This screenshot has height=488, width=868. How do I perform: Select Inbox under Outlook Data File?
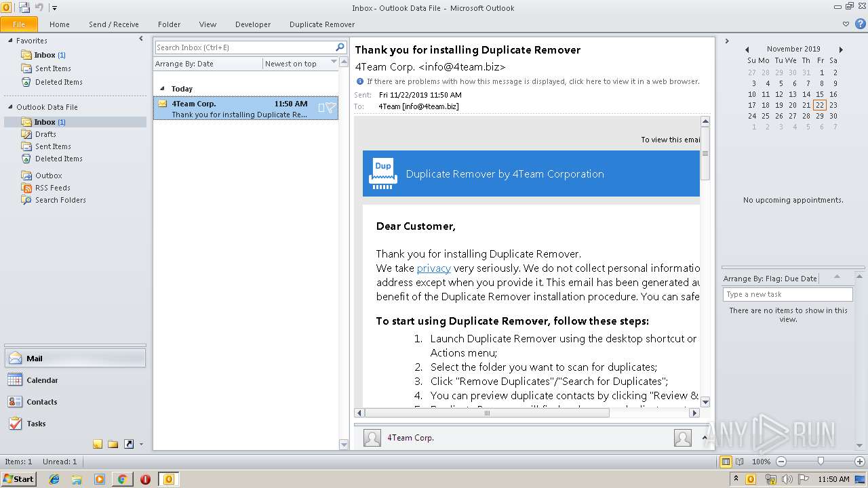tap(75, 122)
